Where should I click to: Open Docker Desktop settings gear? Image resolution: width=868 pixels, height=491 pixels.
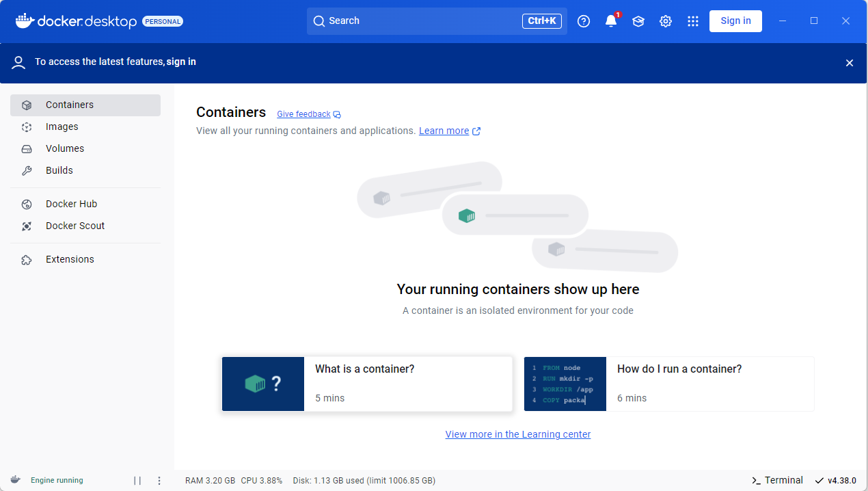(x=665, y=21)
